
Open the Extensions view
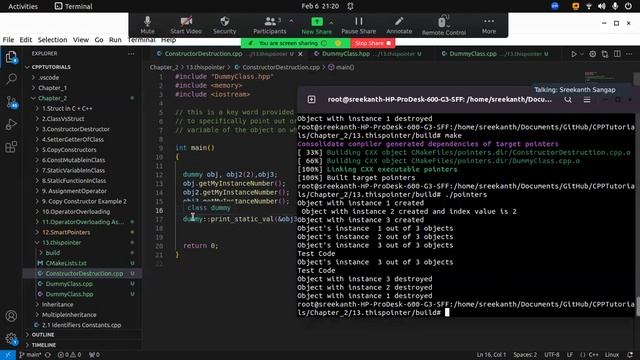(11, 147)
